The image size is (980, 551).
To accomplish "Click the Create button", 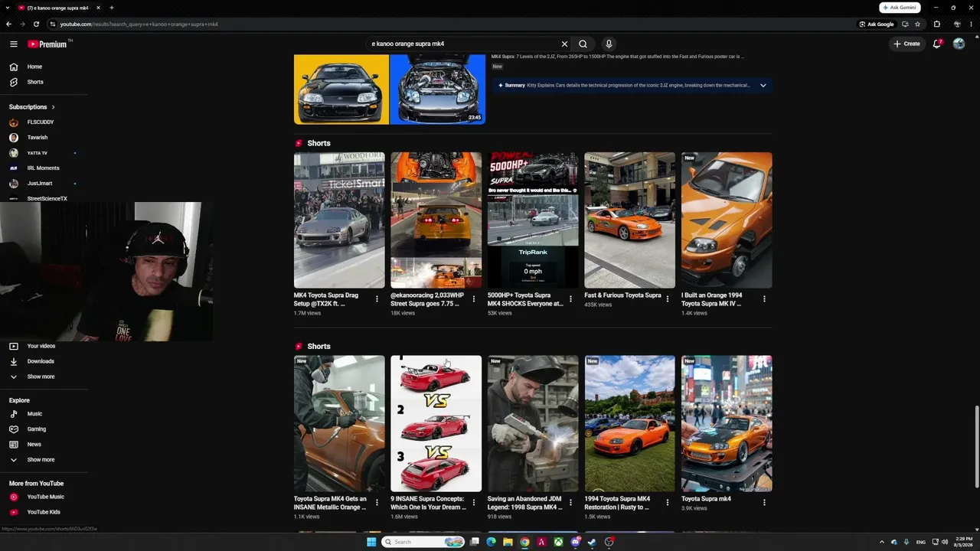I will coord(906,44).
